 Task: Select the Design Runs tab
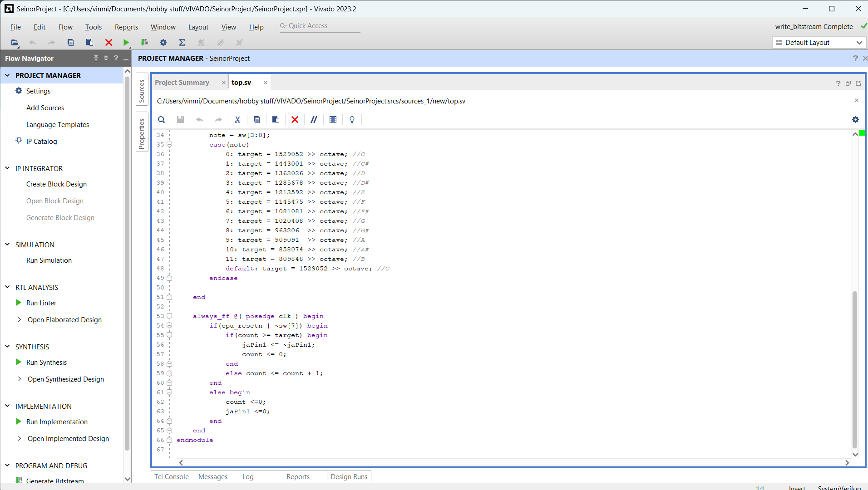point(349,476)
